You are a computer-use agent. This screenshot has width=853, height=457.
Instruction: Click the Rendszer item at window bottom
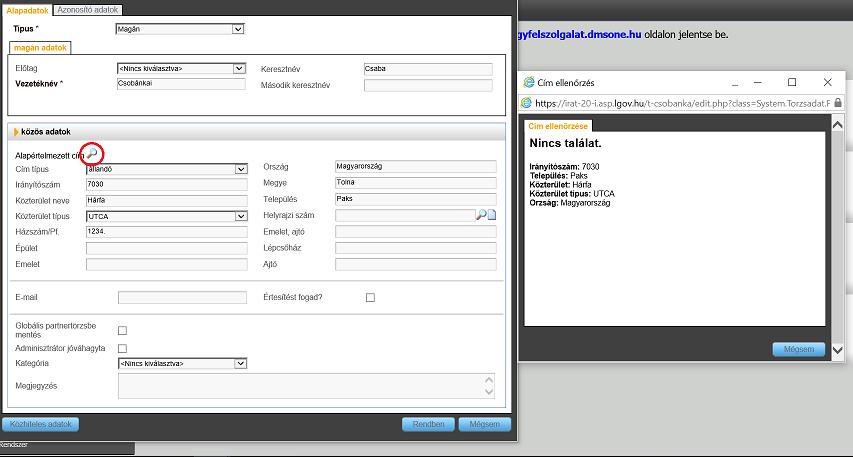coord(14,446)
